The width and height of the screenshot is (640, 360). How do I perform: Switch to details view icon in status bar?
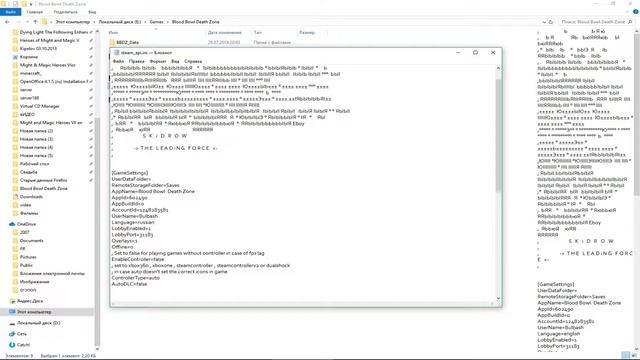click(626, 356)
